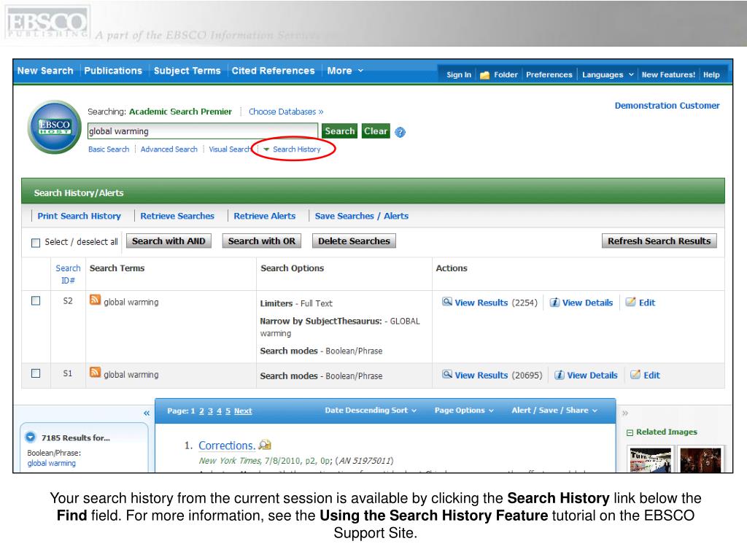Toggle Select / deselect all checkbox

[x=36, y=243]
